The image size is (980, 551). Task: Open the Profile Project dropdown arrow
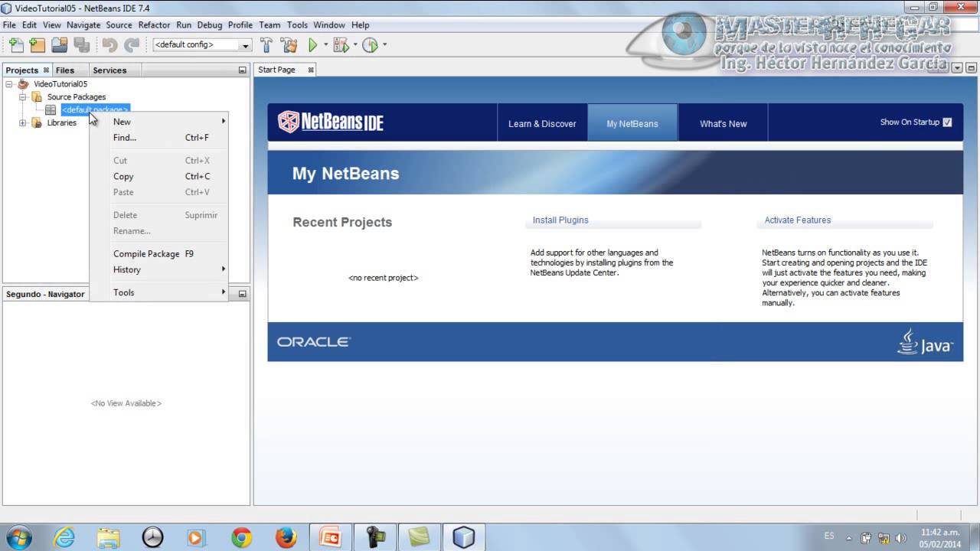384,45
